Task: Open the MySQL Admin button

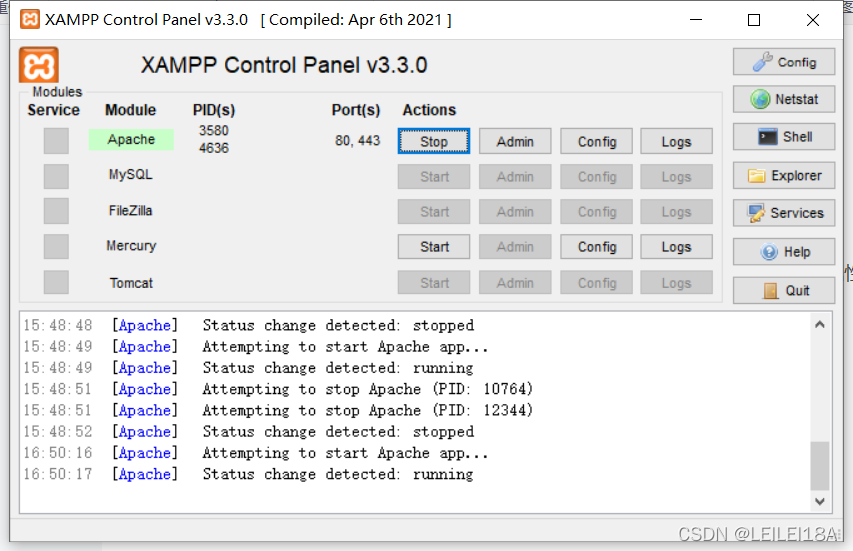Action: (x=515, y=177)
